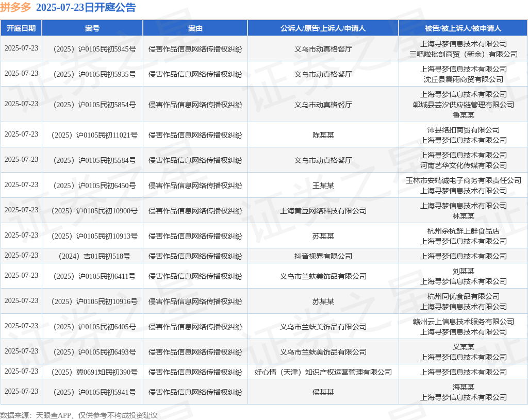Viewport: 528px width, 420px height.
Task: Click case number 沪0105民初5935号
Action: (94, 74)
